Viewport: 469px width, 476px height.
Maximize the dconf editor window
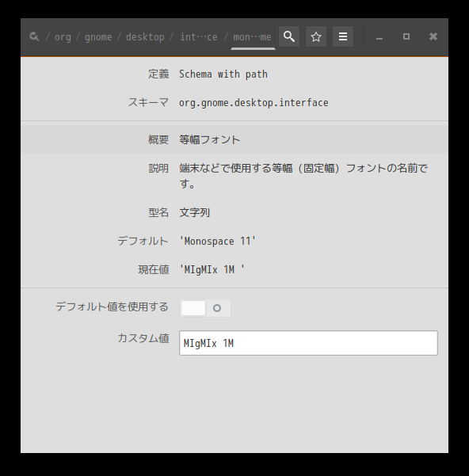click(406, 36)
